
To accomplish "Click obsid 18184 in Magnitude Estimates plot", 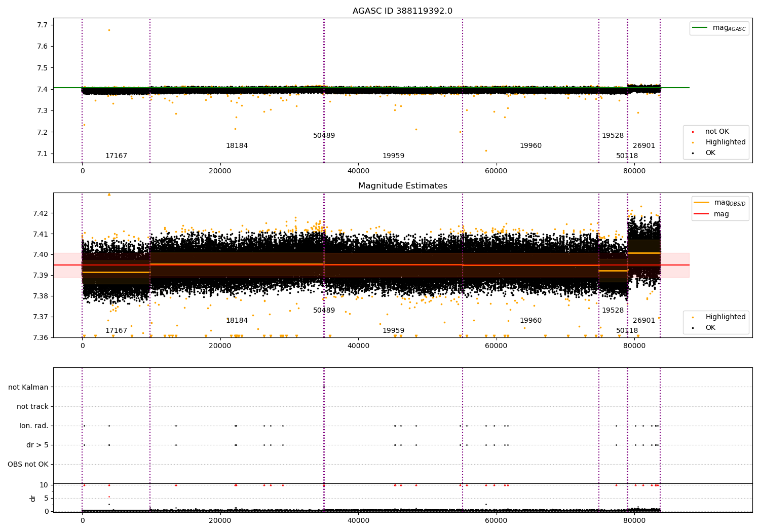I will click(x=237, y=321).
